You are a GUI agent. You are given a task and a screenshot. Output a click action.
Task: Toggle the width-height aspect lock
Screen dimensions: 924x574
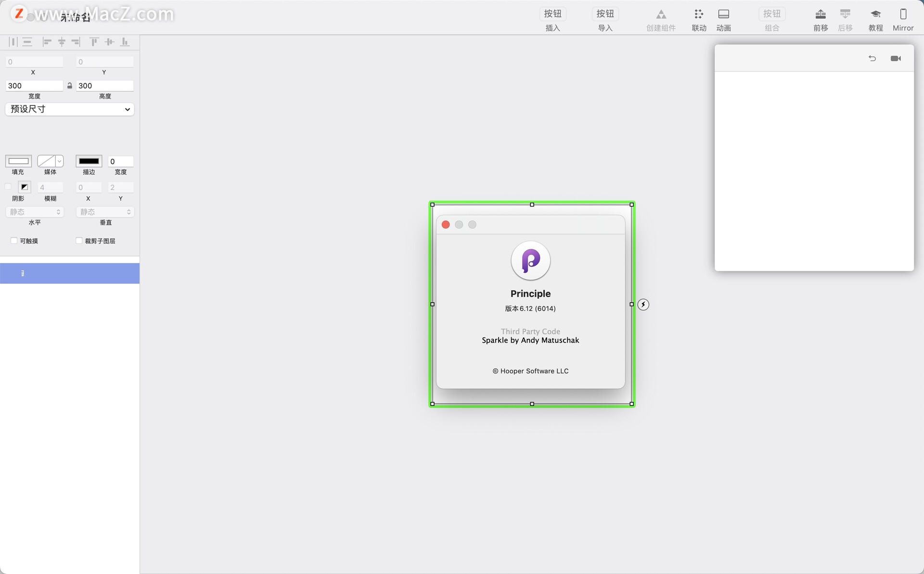[70, 86]
